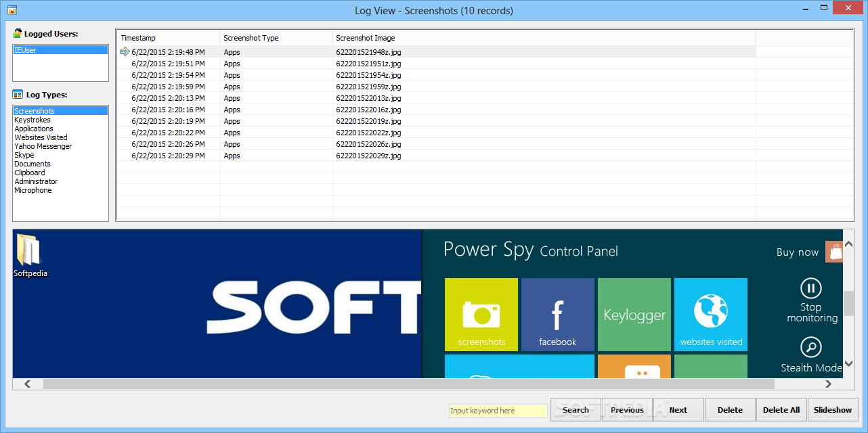Click the preview scroll right arrow
Screen dimensions: 868x433
click(x=828, y=384)
